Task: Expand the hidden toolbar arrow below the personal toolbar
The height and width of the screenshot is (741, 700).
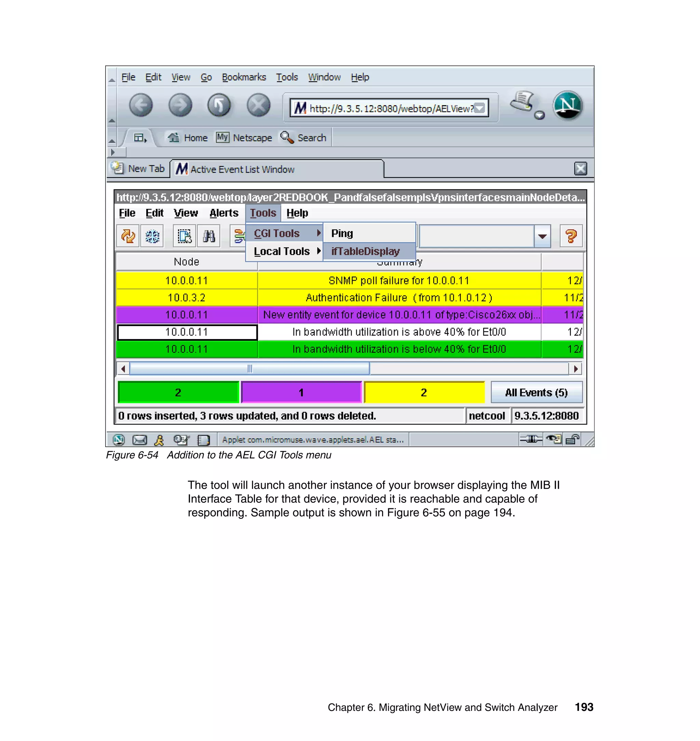Action: click(113, 152)
